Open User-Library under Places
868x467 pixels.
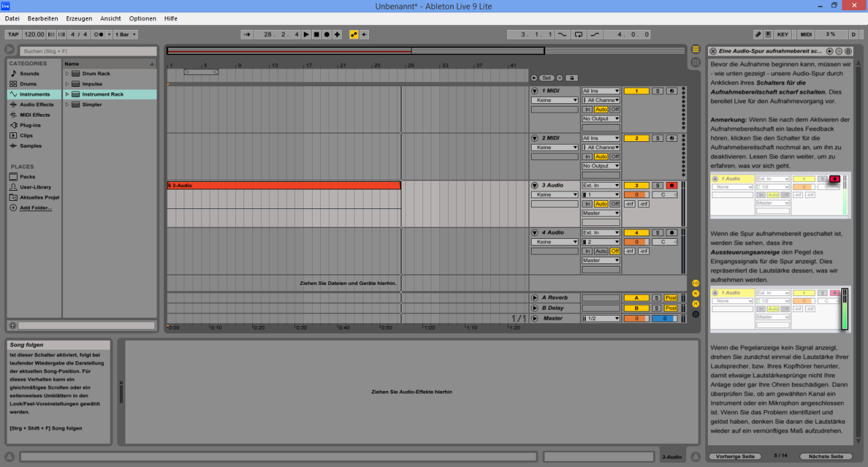click(x=35, y=187)
